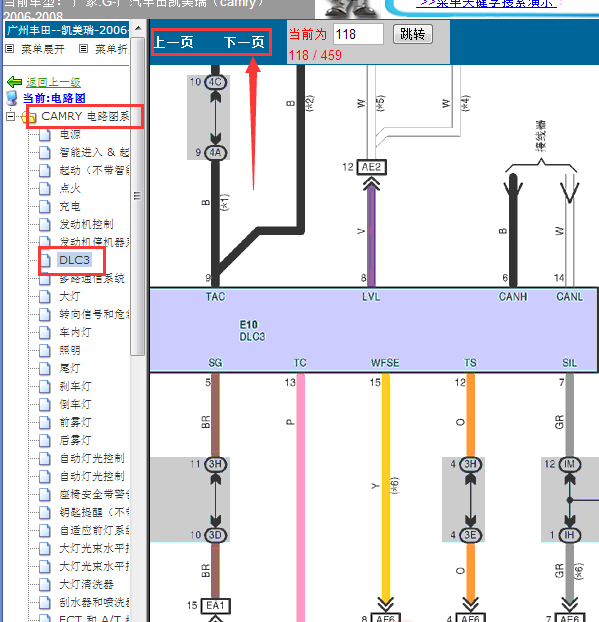Open 刹车灯 tree item

click(75, 386)
